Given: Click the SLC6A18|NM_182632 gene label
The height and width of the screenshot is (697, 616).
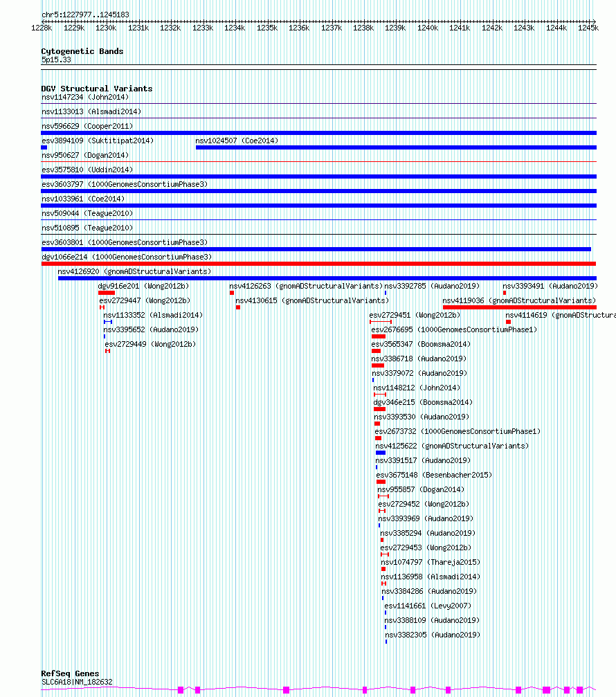Looking at the screenshot, I should 77,682.
